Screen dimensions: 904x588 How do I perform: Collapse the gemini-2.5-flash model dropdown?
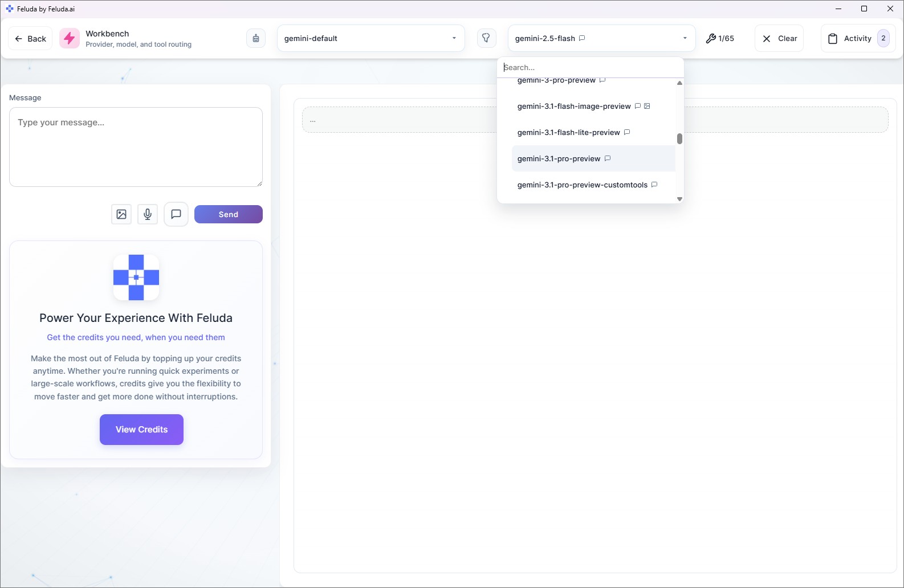(601, 38)
